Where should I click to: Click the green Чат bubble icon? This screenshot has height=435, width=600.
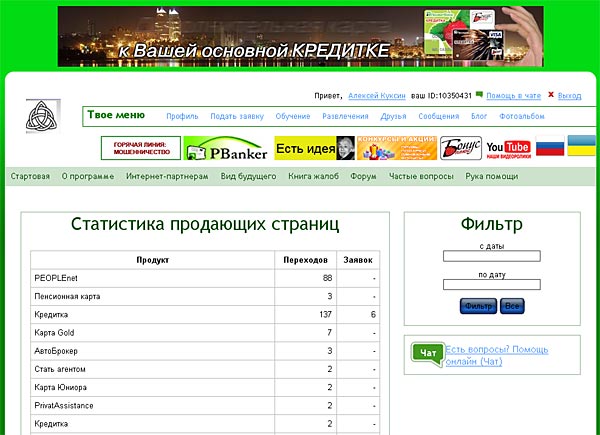click(428, 354)
